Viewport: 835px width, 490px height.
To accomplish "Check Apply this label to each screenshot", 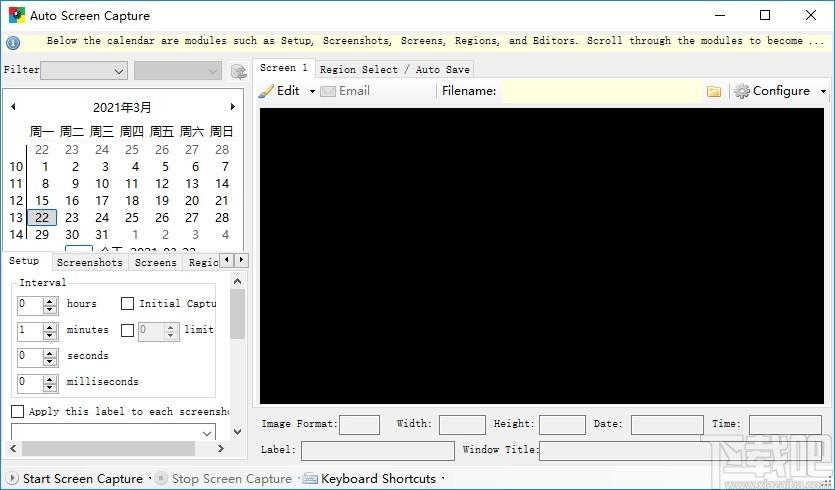I will [18, 411].
